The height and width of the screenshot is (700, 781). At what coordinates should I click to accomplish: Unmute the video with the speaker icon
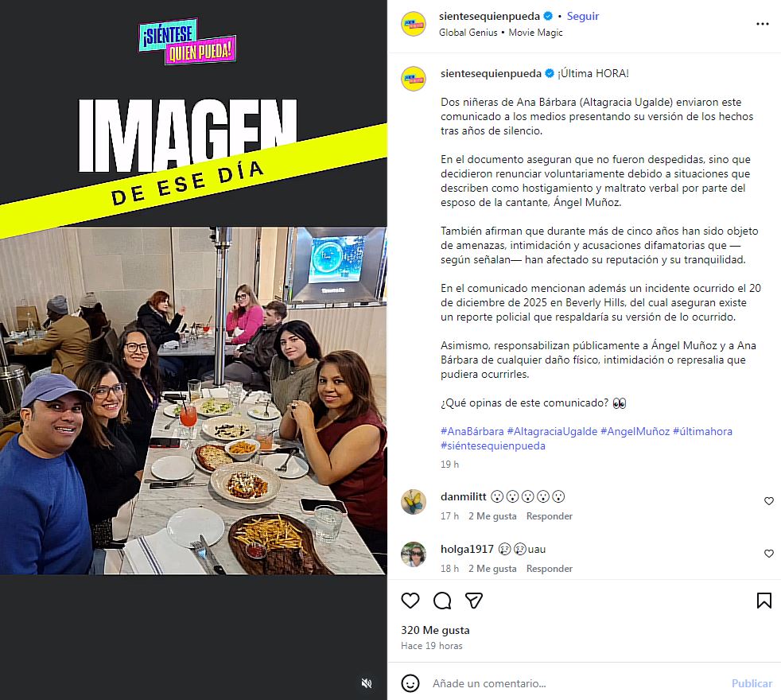pos(367,683)
